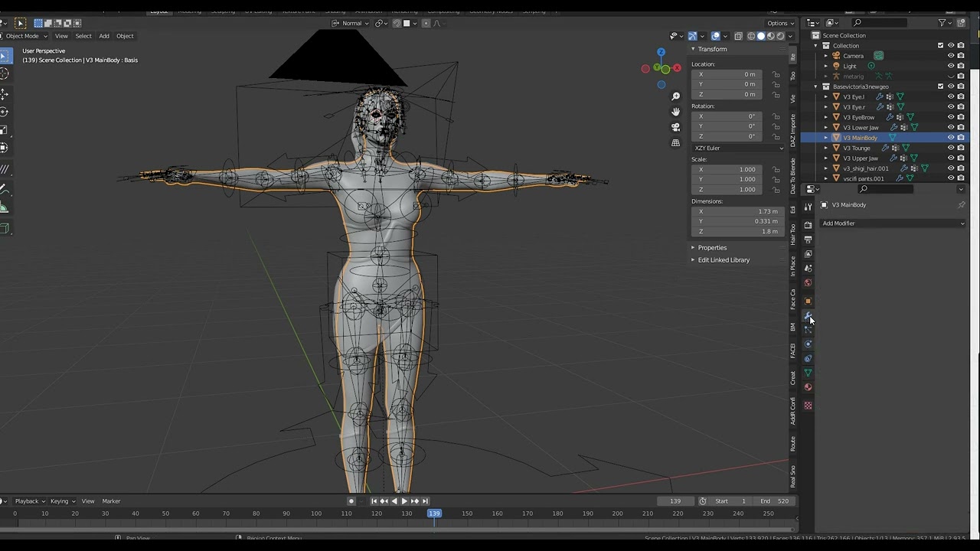The image size is (980, 551).
Task: Click the pin icon next to V3 MainBody
Action: click(961, 205)
